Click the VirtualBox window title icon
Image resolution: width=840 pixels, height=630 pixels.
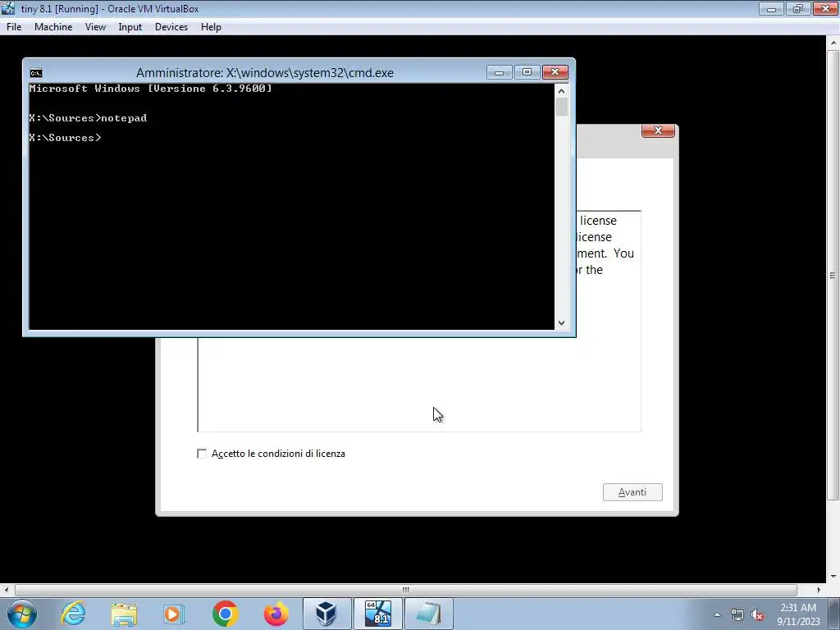[x=8, y=8]
